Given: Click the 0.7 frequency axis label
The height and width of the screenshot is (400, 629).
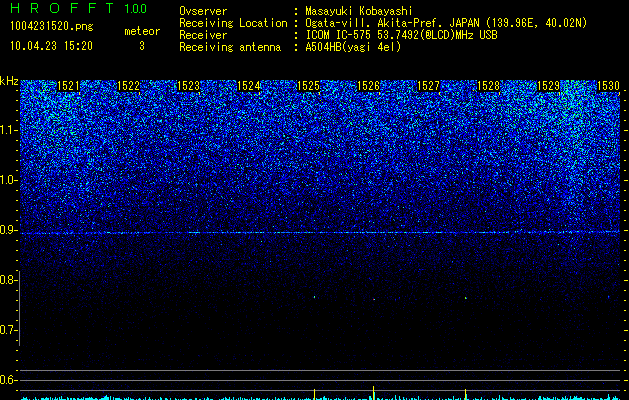Looking at the screenshot, I should coord(8,330).
